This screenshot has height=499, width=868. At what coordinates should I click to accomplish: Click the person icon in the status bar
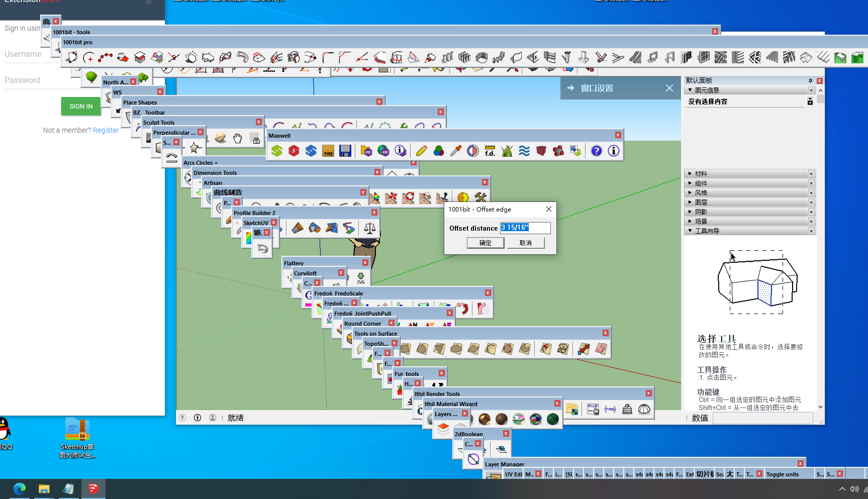[213, 418]
